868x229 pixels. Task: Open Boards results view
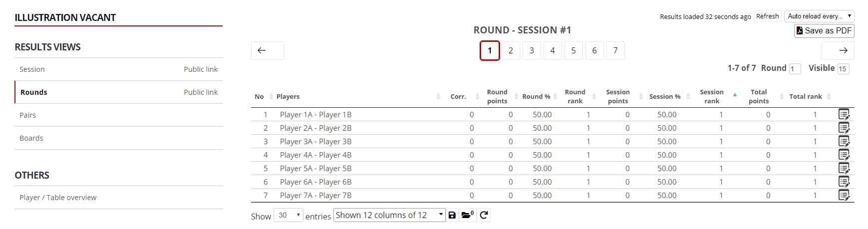(31, 138)
